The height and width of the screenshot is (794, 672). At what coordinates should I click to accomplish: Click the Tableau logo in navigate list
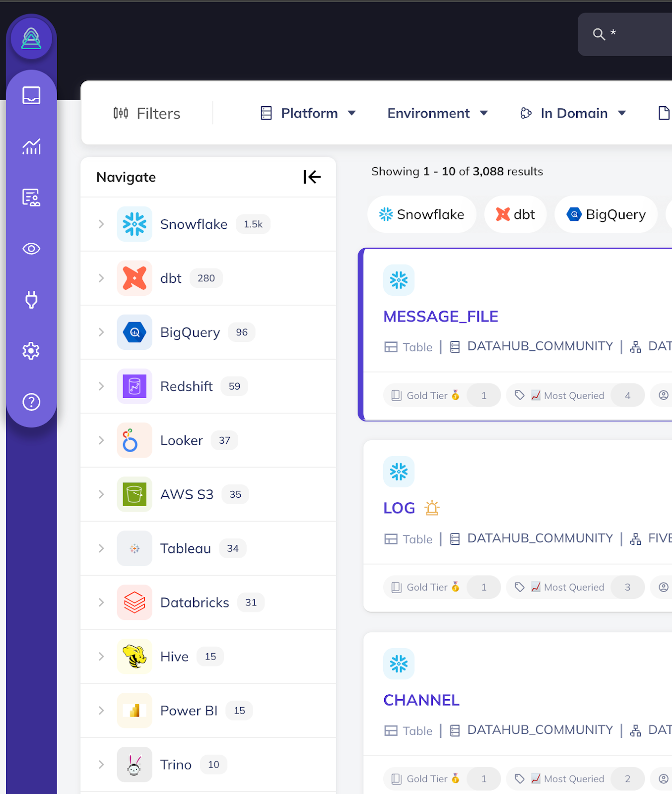tap(134, 548)
